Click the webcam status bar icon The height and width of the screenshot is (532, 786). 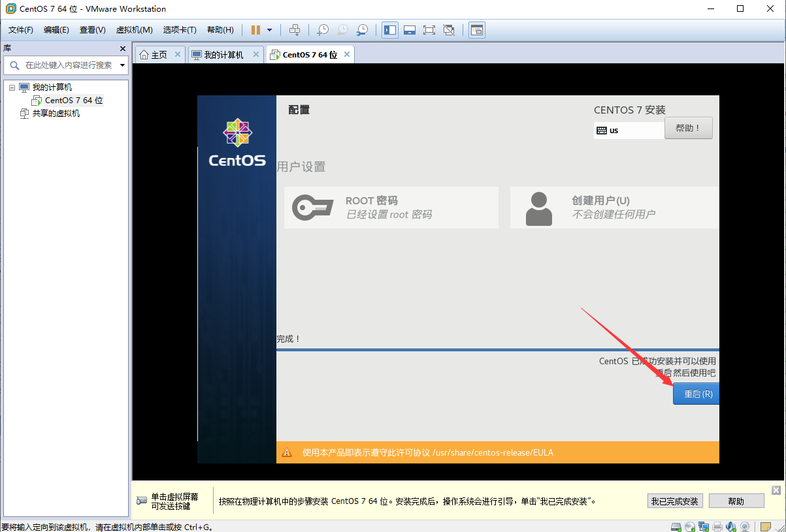click(x=745, y=526)
